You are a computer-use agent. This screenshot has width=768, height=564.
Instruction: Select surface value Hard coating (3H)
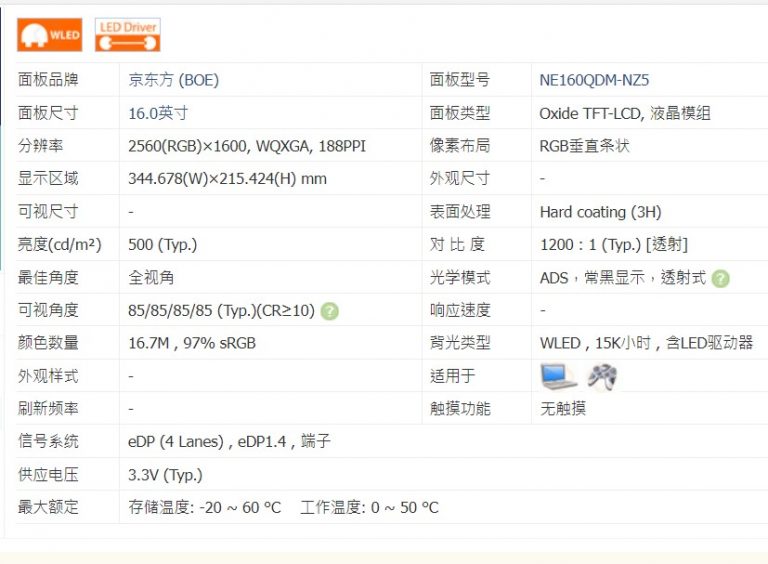point(600,212)
